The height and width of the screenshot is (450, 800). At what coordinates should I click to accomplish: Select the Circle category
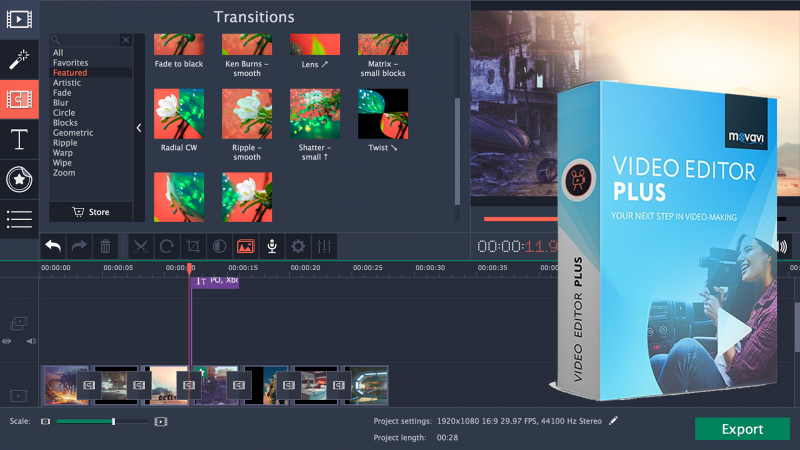tap(64, 113)
